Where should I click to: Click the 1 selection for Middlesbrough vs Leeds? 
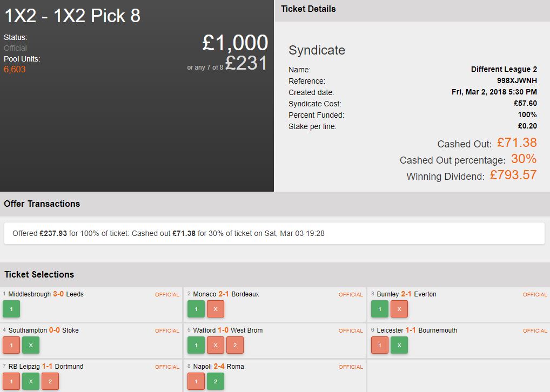pyautogui.click(x=11, y=309)
